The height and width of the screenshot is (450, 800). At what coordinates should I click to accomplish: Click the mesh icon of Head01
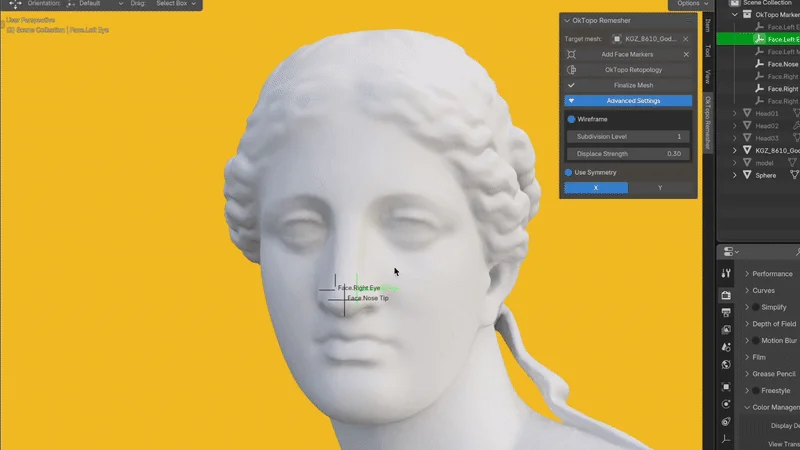[x=747, y=113]
